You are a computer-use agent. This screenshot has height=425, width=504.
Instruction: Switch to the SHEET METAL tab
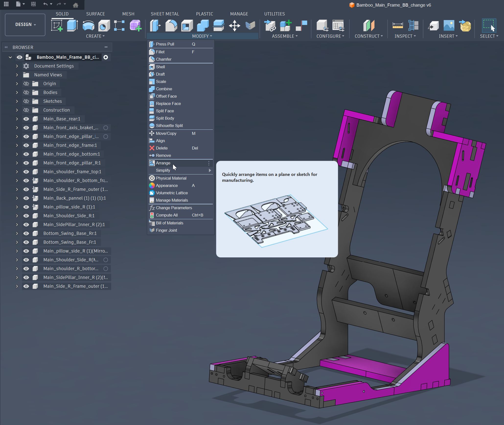(165, 14)
